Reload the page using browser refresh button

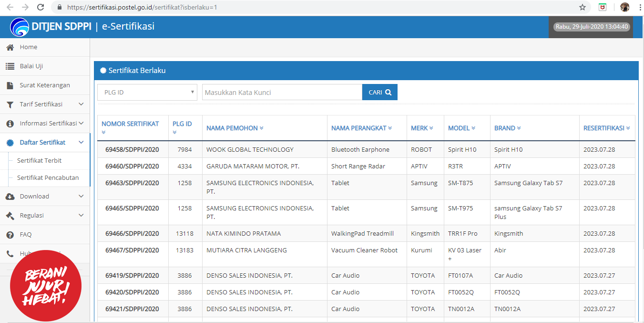(41, 7)
